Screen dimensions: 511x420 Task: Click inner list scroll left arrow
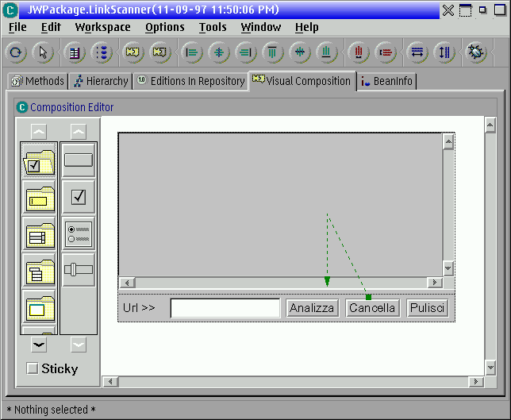pos(128,283)
